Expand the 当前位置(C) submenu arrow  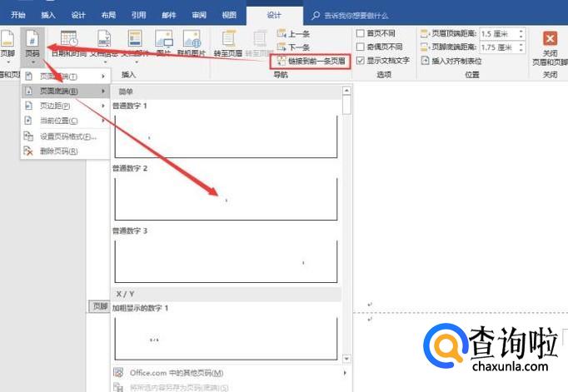[x=103, y=121]
